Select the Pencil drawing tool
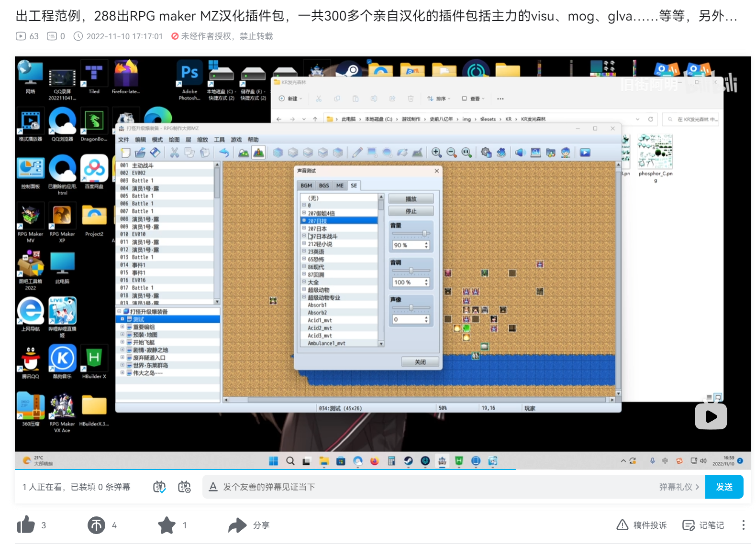 click(357, 153)
